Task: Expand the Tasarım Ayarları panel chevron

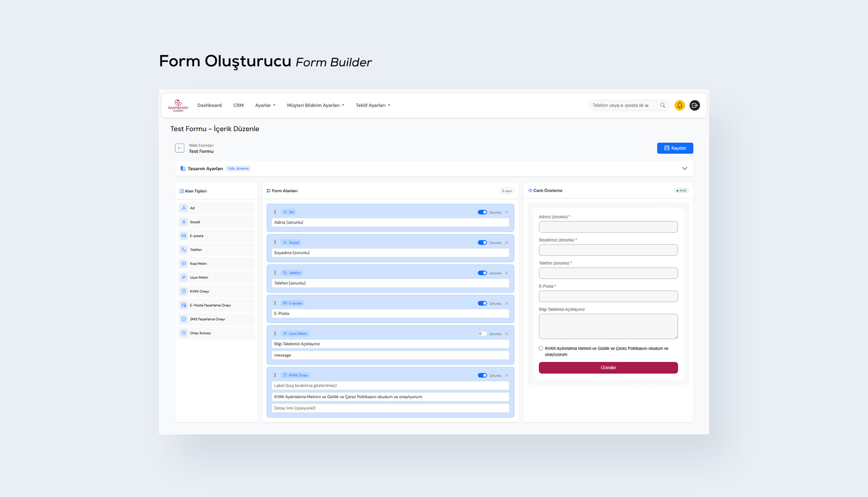Action: [x=684, y=169]
